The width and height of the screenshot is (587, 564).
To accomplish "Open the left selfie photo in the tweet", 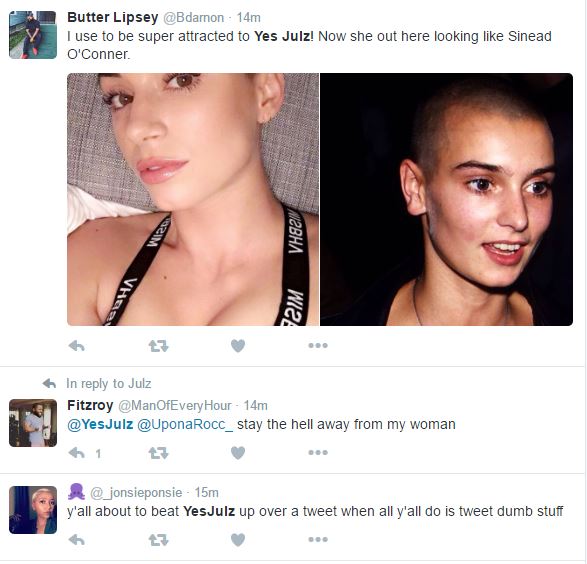I will (x=193, y=199).
